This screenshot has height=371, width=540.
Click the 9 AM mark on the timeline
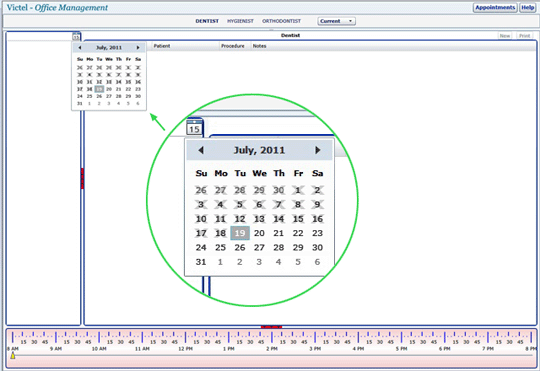point(56,349)
